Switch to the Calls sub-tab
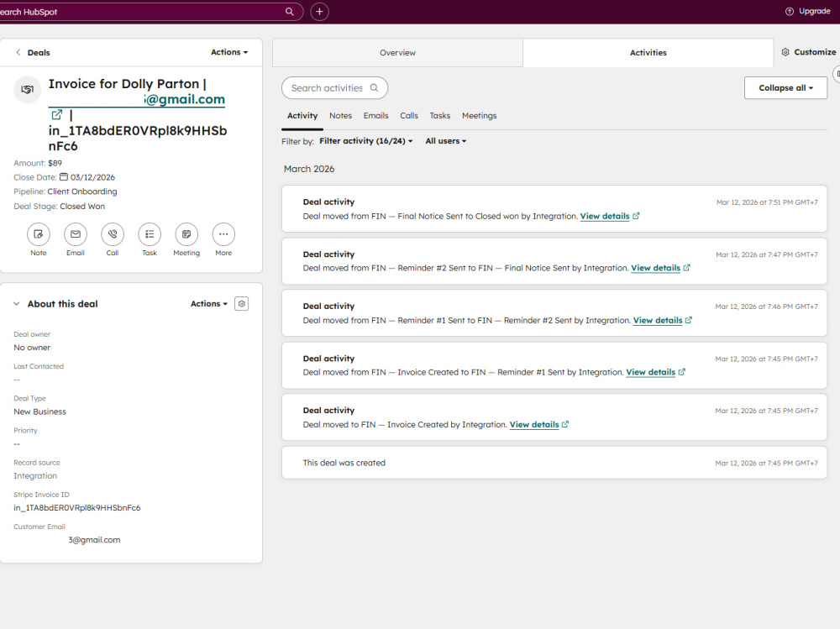The height and width of the screenshot is (629, 840). click(409, 116)
